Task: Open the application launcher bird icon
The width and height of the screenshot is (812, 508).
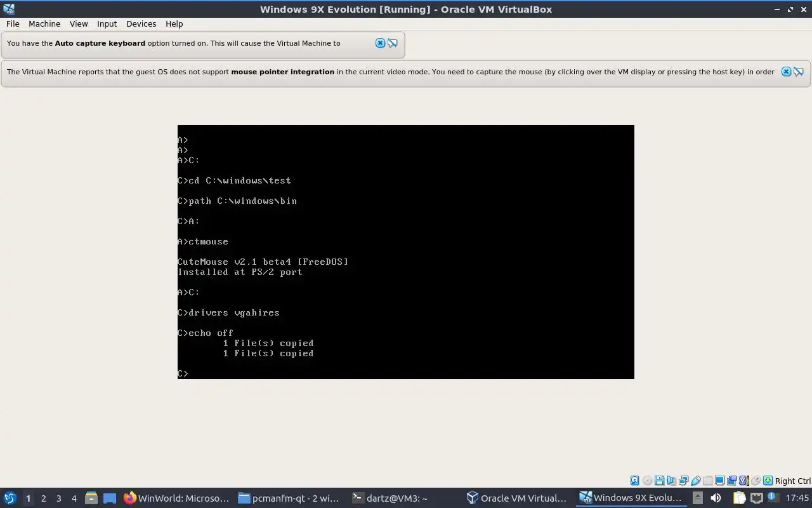Action: click(x=10, y=498)
